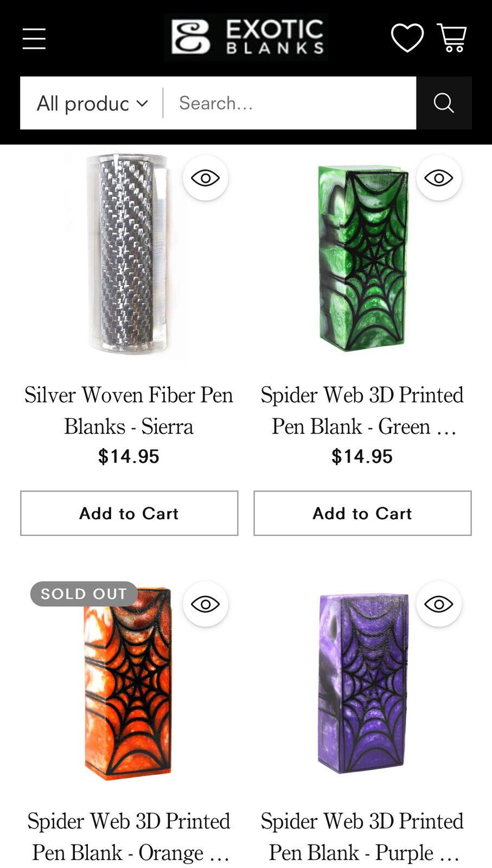Open Silver Woven Fiber Pen Blanks title link

point(129,411)
